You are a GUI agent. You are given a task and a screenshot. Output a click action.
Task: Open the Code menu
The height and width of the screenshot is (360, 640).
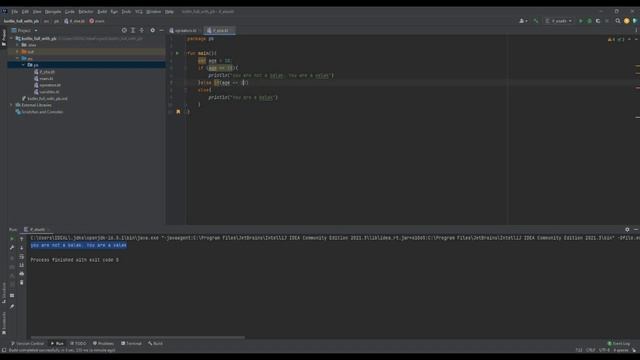point(70,12)
